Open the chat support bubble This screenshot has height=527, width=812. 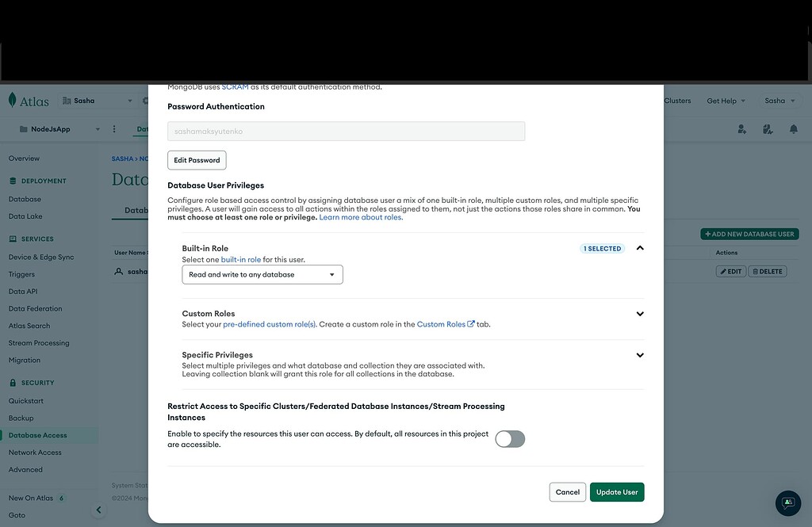(787, 503)
